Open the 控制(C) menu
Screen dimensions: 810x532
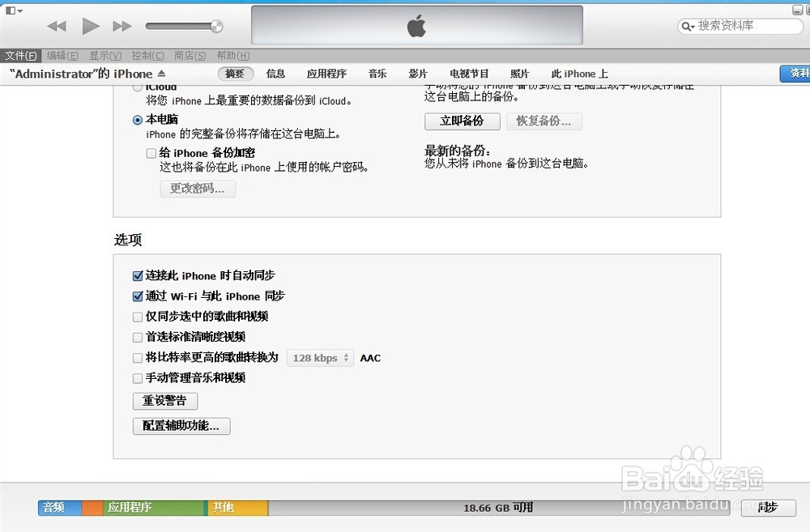tap(147, 56)
